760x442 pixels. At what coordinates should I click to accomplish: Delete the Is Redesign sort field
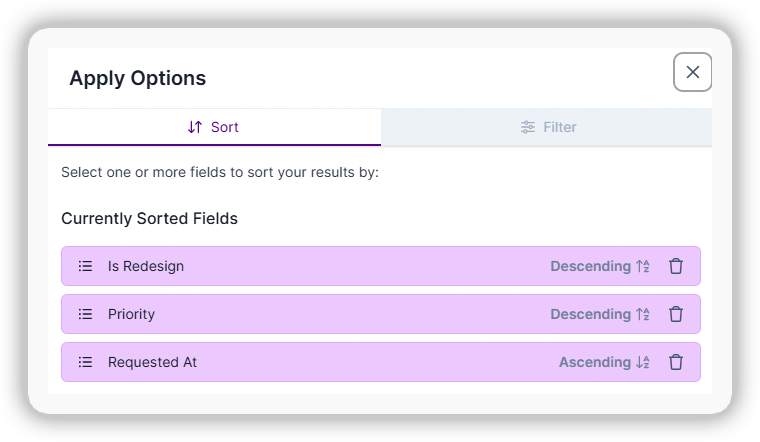676,266
